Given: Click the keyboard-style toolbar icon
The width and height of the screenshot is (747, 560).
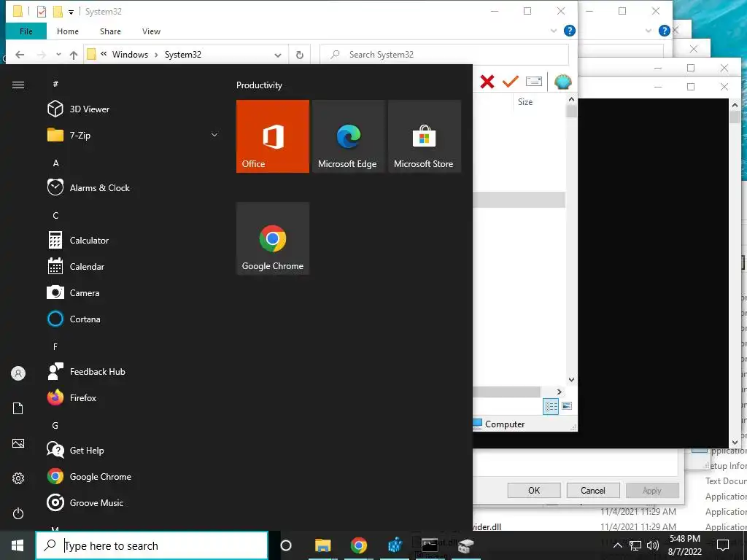Looking at the screenshot, I should tap(533, 82).
